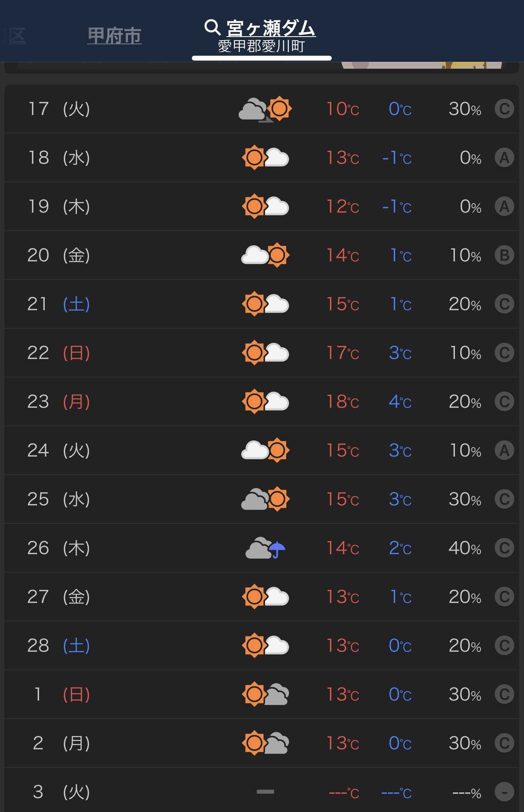Select the 28 (土) date label
This screenshot has width=524, height=812.
59,646
